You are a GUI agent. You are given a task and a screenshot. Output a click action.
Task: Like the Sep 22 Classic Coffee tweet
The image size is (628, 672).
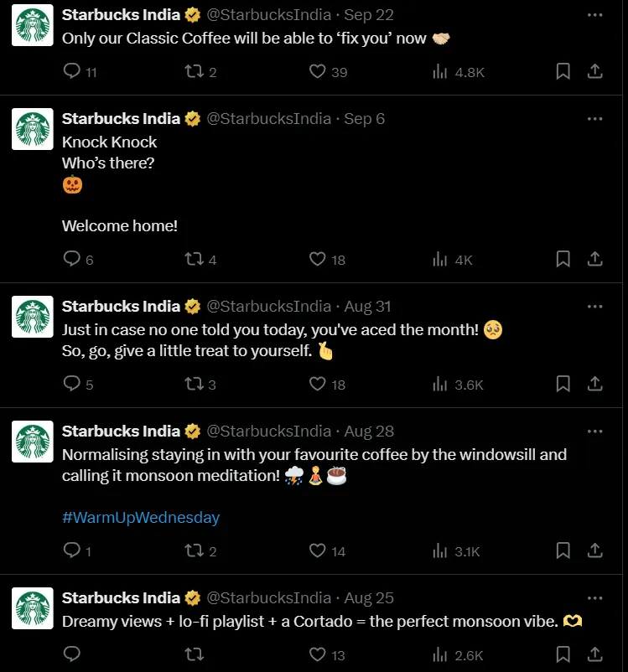coord(318,71)
